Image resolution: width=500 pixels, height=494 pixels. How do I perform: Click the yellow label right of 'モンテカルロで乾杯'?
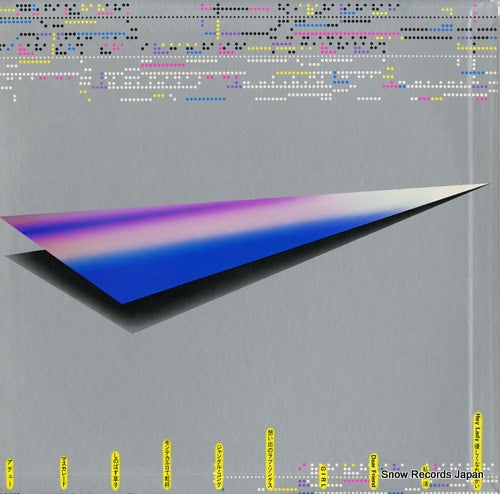tap(219, 466)
